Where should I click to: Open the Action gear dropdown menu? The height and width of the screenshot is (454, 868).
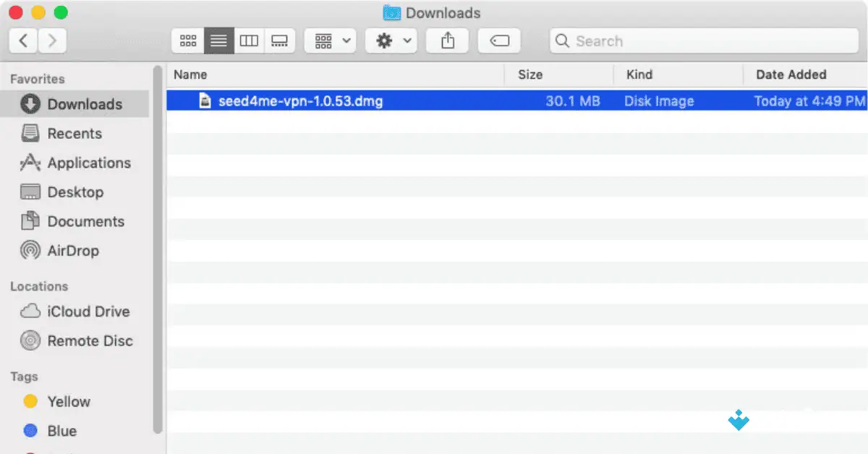pyautogui.click(x=391, y=41)
